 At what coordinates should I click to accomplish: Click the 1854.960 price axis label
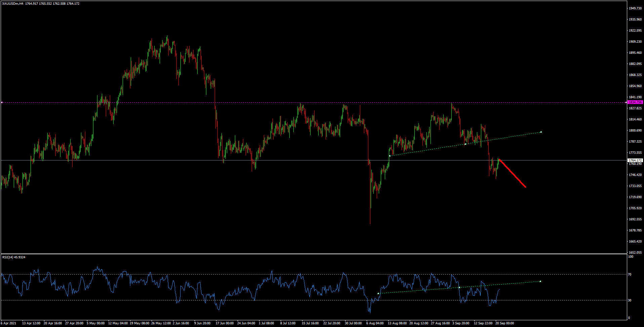pyautogui.click(x=635, y=86)
